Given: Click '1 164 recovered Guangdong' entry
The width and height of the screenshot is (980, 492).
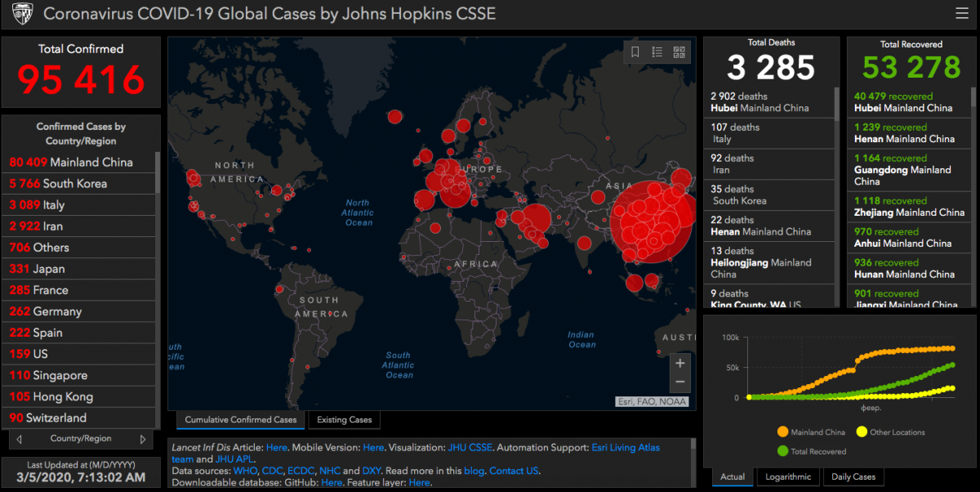Looking at the screenshot, I should pyautogui.click(x=908, y=170).
